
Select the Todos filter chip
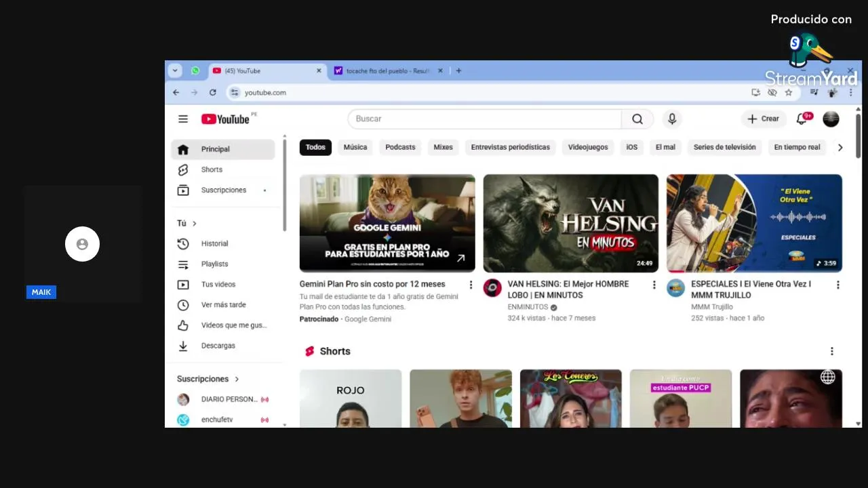pyautogui.click(x=315, y=147)
